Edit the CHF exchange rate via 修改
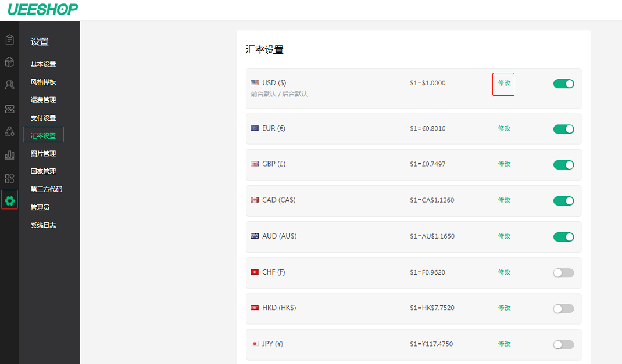The height and width of the screenshot is (364, 622). 504,272
